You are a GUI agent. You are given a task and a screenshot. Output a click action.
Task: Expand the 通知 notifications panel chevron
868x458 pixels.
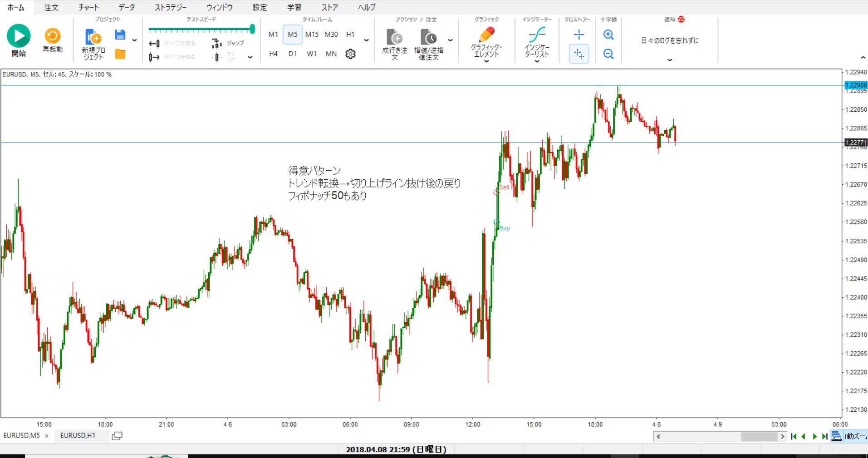click(x=670, y=60)
